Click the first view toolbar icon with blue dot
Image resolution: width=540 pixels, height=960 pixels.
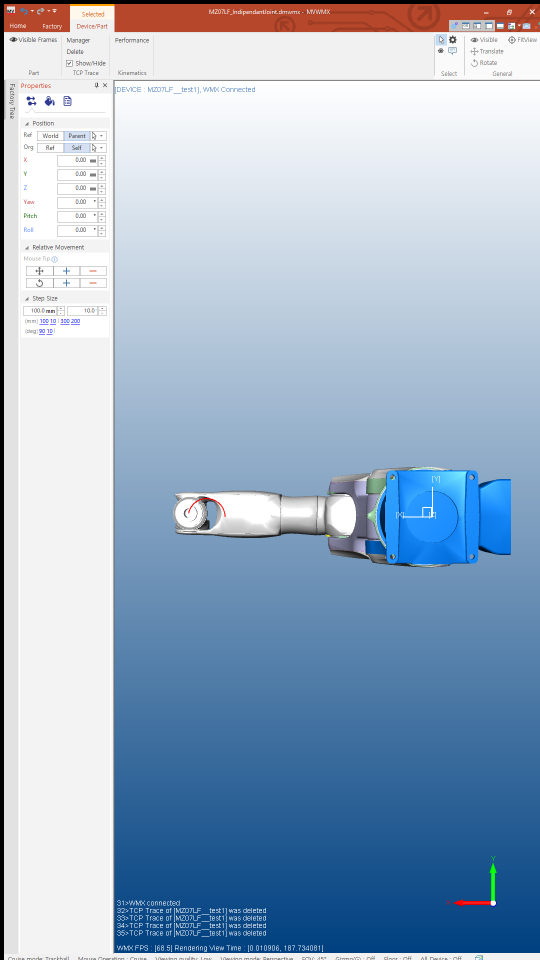click(454, 26)
